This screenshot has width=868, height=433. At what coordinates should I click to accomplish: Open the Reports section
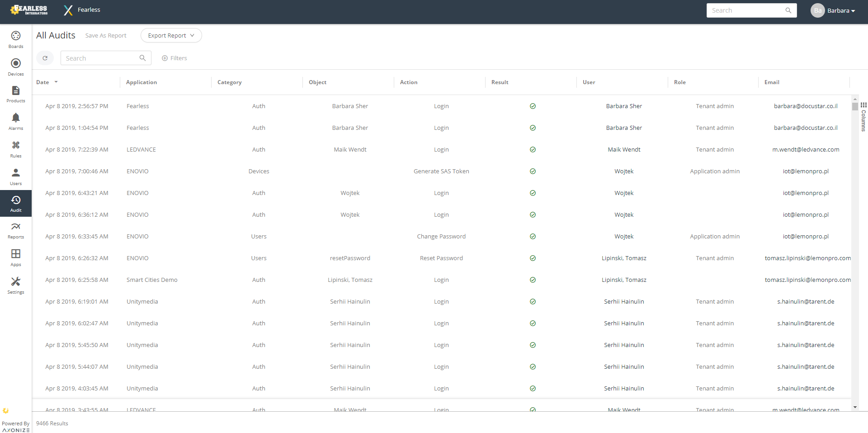[x=16, y=231]
